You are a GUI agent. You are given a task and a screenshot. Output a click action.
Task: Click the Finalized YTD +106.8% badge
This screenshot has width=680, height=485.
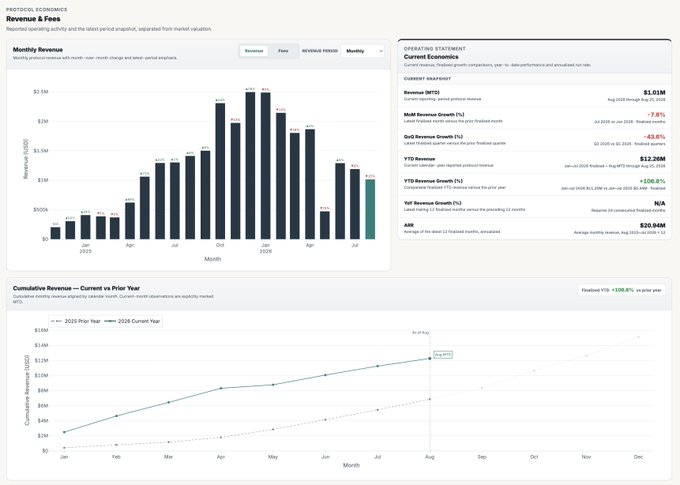click(x=621, y=290)
